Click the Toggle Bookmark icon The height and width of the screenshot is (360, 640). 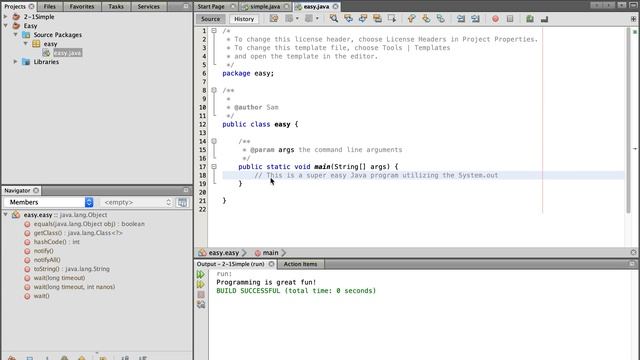[440, 19]
